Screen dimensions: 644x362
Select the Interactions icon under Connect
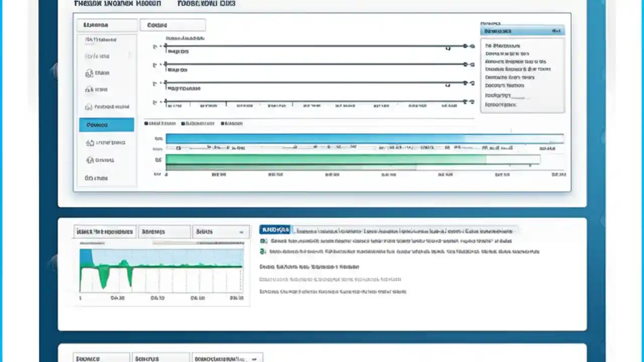point(90,142)
